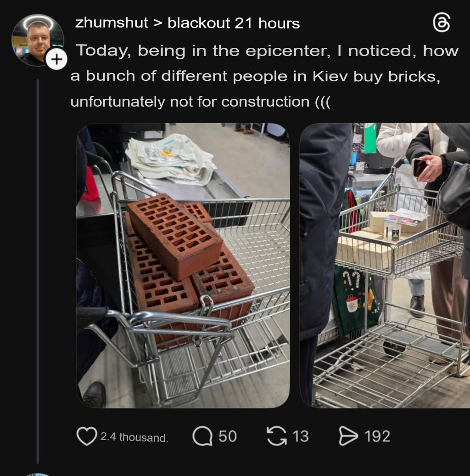Click the 13 reposts count
The image size is (470, 476).
(x=301, y=436)
